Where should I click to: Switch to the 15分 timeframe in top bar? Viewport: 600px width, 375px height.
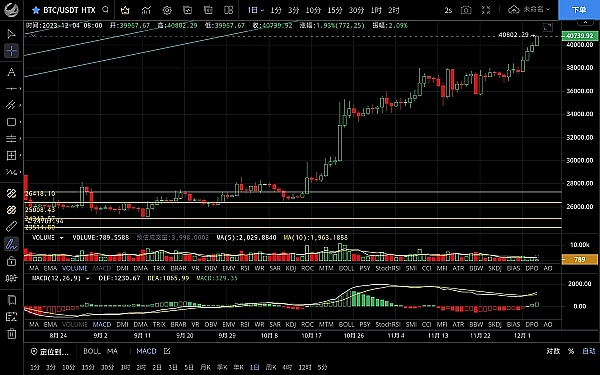pos(335,10)
